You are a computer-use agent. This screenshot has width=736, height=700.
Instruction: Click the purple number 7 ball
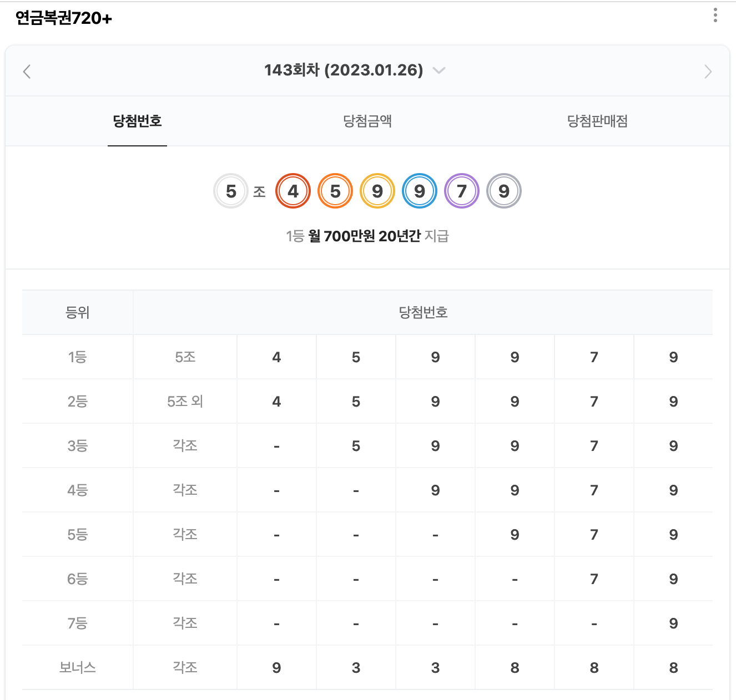click(x=462, y=191)
